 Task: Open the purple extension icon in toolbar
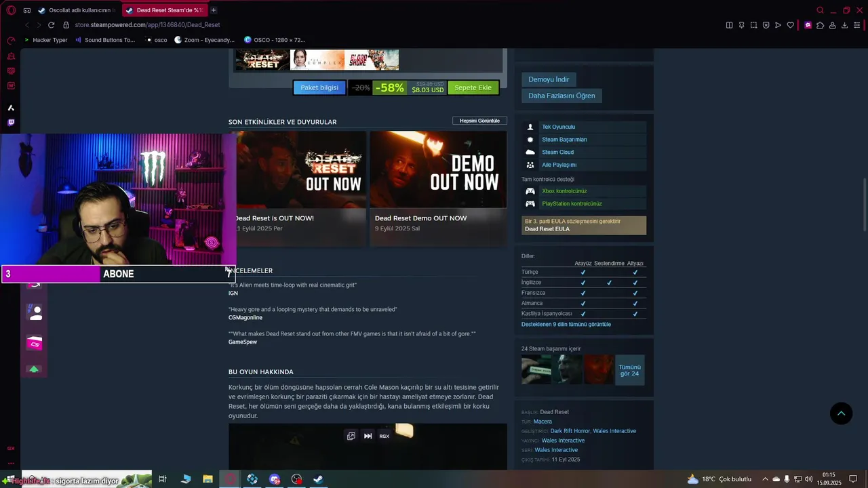(x=808, y=25)
